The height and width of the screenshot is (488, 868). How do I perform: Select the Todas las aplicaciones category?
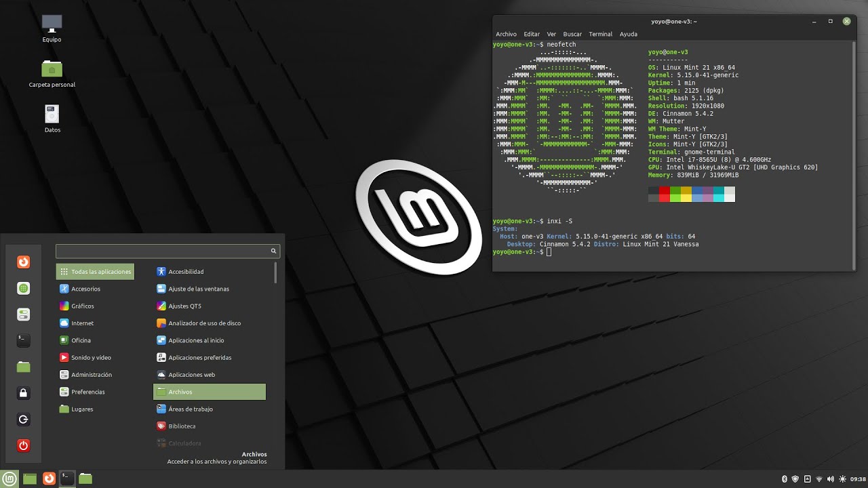[x=95, y=272]
